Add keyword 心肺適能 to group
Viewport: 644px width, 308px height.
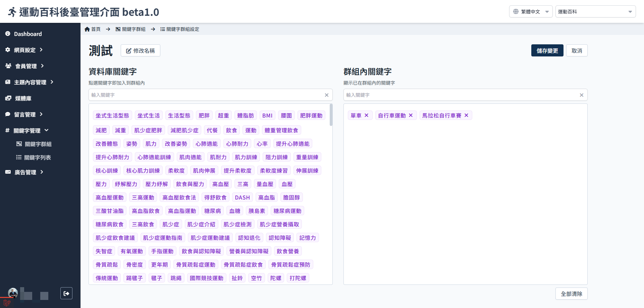tap(206, 143)
